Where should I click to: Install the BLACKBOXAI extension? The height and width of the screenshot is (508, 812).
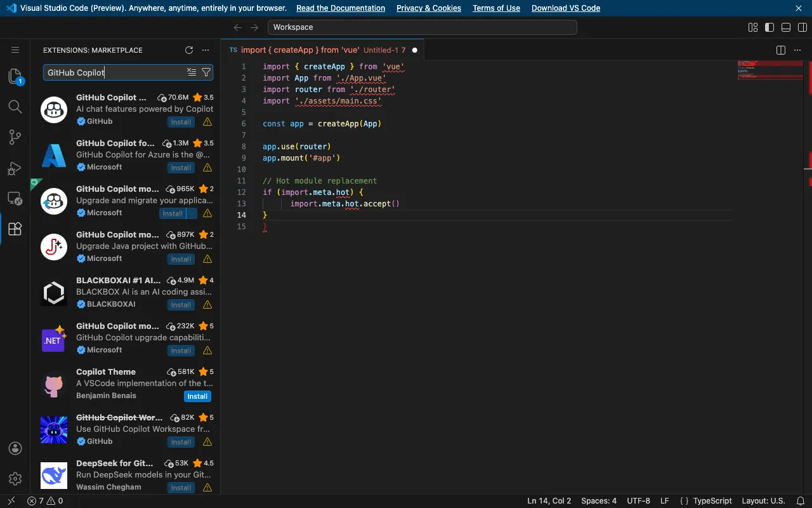click(181, 305)
